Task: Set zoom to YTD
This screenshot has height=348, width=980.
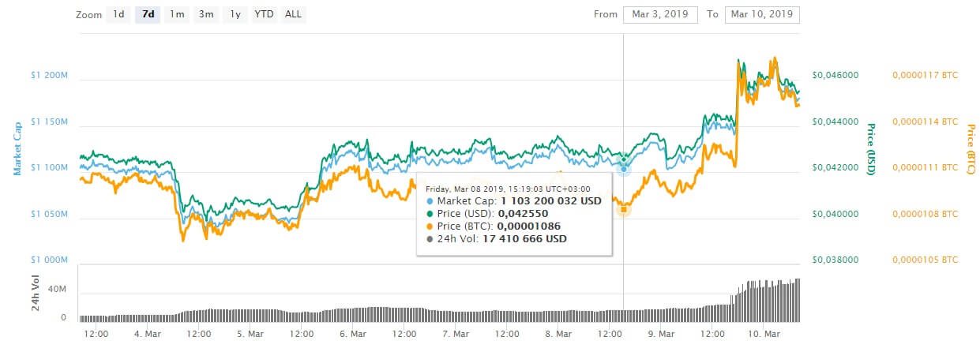Action: coord(264,14)
